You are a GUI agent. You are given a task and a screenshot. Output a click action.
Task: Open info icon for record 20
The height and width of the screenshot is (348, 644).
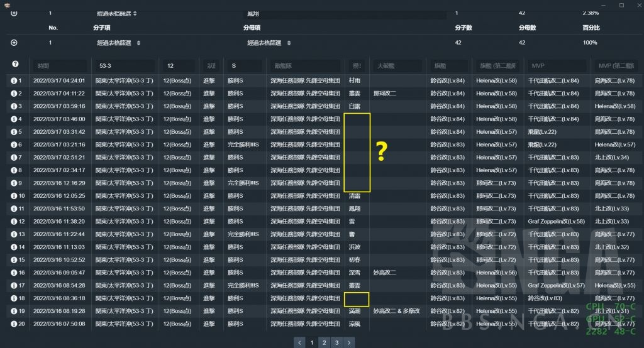(x=14, y=324)
